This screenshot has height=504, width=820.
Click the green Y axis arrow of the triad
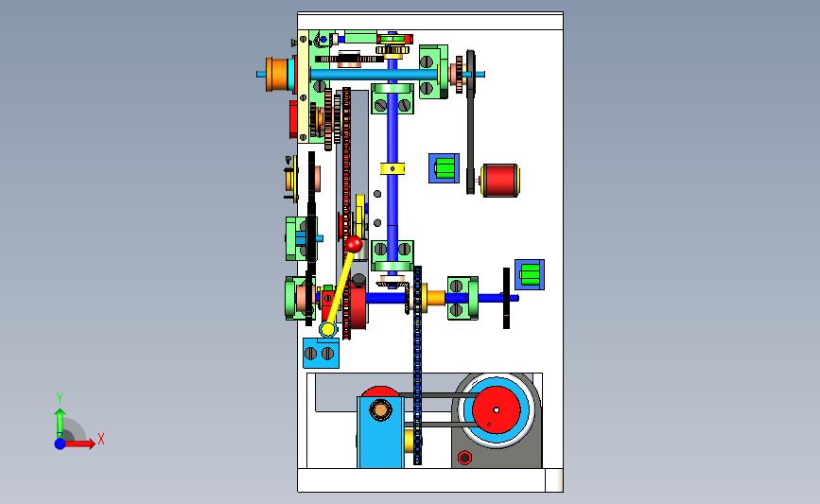coord(60,423)
